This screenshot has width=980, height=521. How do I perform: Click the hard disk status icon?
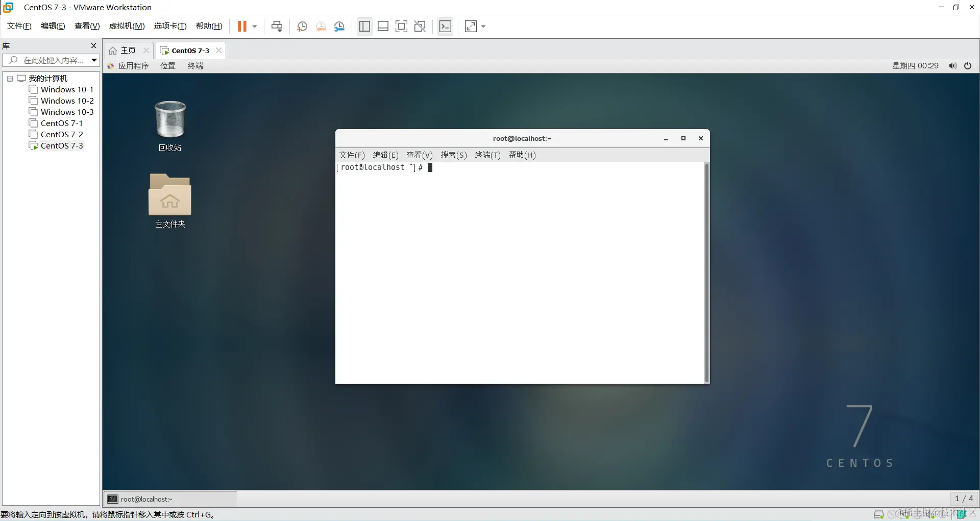[879, 514]
